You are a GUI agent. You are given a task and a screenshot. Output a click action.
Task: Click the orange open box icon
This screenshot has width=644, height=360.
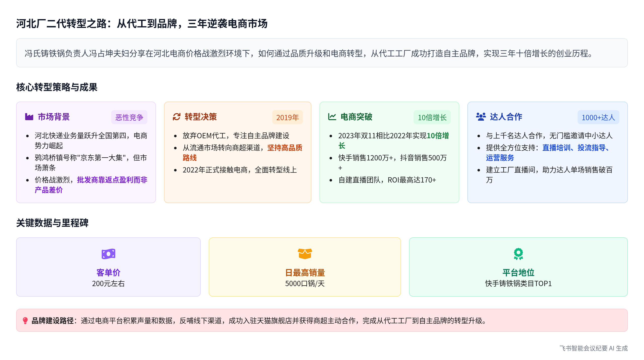click(305, 254)
